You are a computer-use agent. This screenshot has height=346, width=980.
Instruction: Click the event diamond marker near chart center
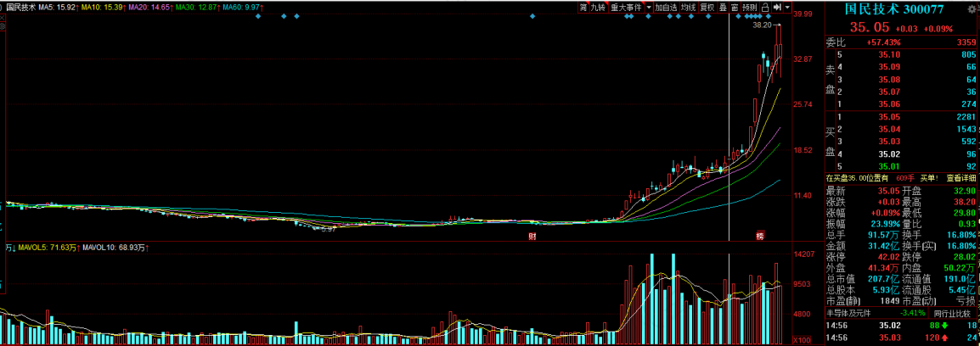click(x=532, y=17)
